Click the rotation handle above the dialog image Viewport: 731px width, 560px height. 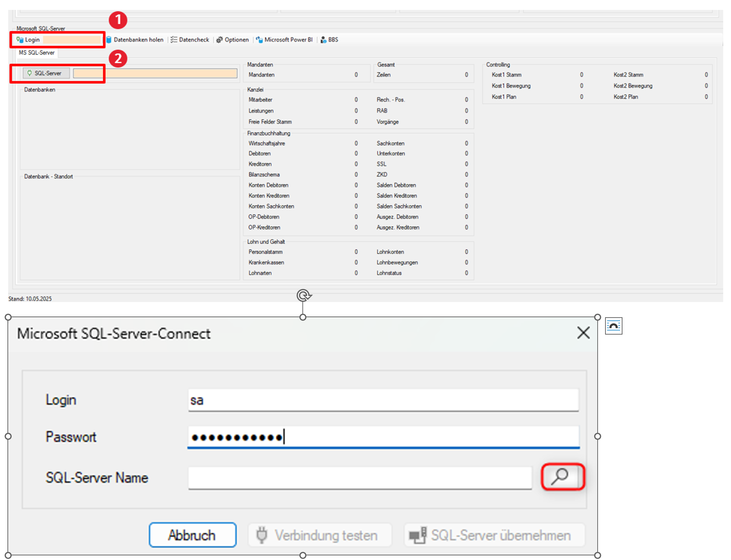pos(304,295)
